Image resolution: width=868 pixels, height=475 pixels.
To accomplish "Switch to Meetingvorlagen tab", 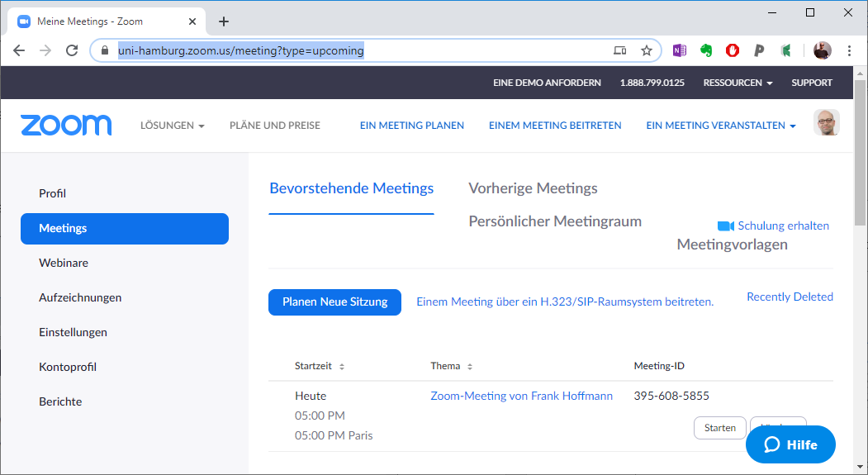I will (732, 245).
